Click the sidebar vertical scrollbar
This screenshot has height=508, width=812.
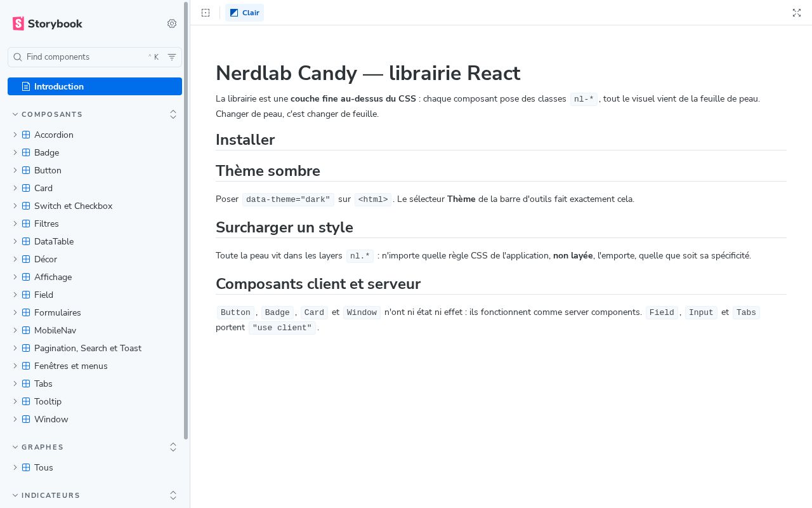(x=186, y=220)
